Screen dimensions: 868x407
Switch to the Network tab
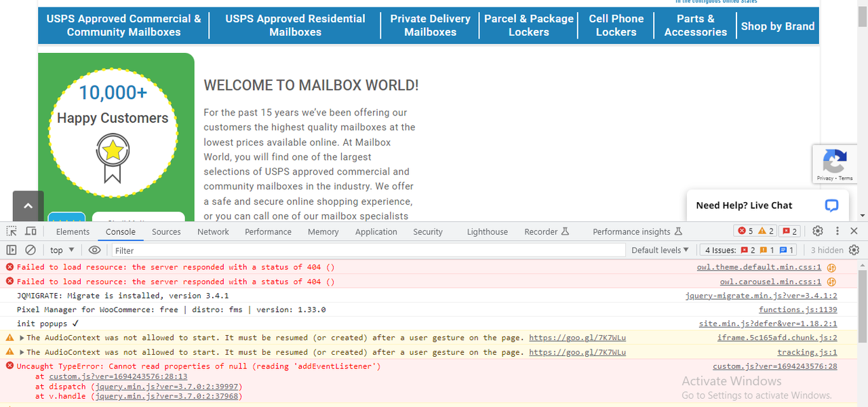tap(214, 232)
